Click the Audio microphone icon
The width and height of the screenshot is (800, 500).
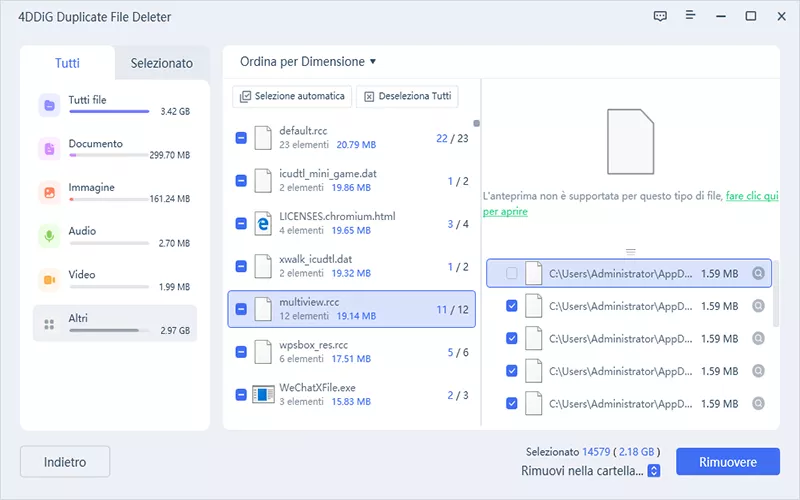[49, 236]
